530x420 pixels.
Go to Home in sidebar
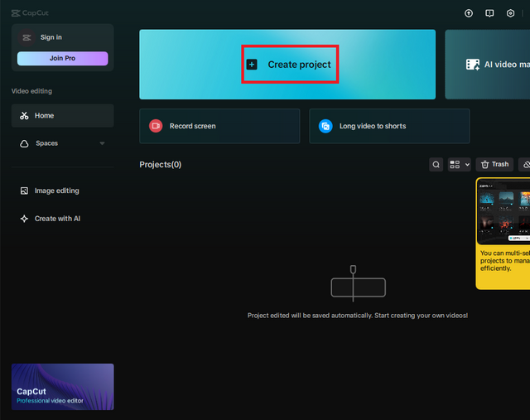coord(63,116)
